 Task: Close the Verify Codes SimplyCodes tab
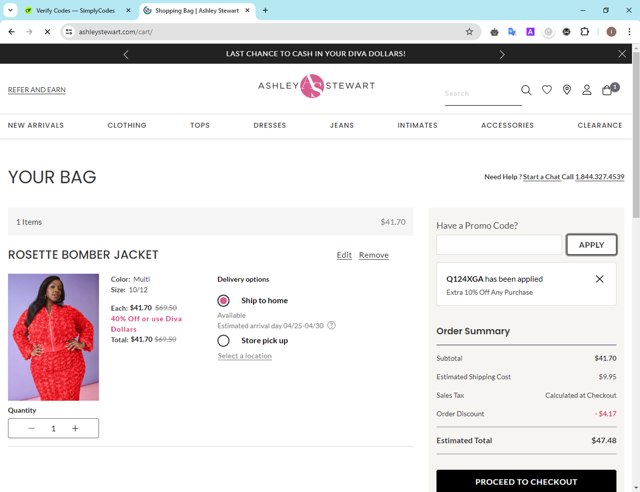(x=128, y=10)
